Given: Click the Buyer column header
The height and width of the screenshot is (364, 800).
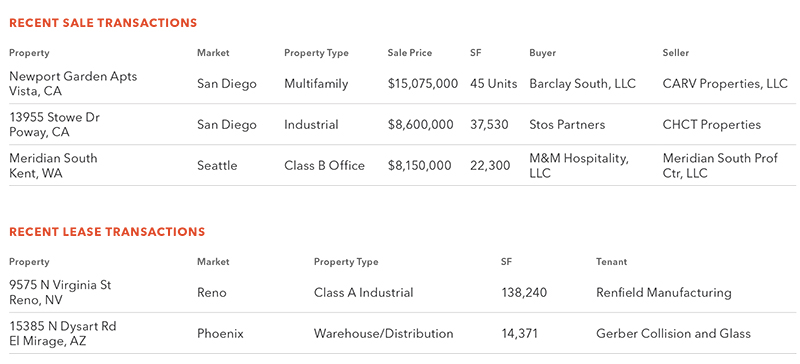Looking at the screenshot, I should tap(543, 53).
